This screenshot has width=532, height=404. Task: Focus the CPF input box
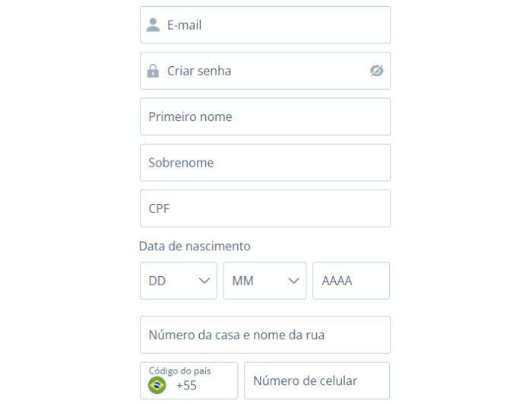tap(265, 208)
